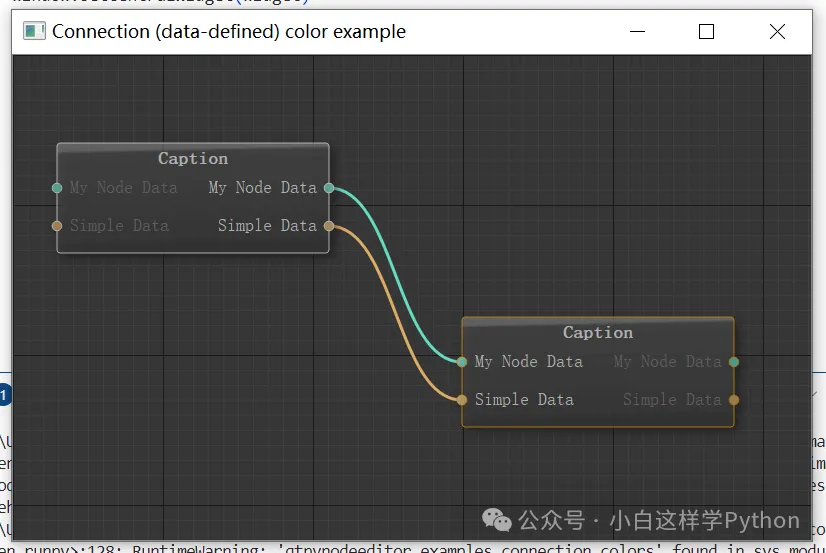826x553 pixels.
Task: Click the orange Simple Data output port on left node
Action: click(x=329, y=226)
